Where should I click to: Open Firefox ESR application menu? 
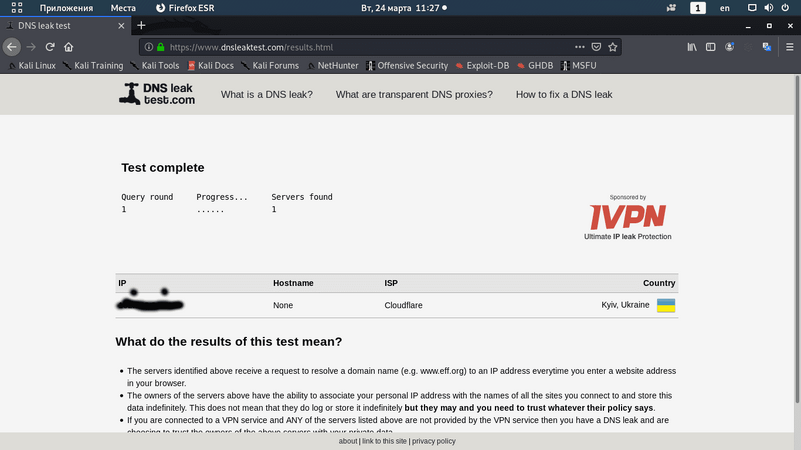click(x=185, y=8)
